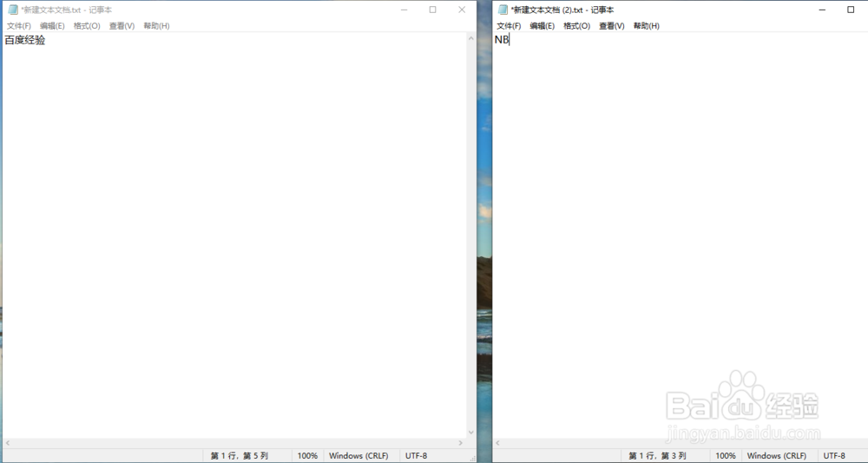This screenshot has height=463, width=868.
Task: Click 100% zoom in left status bar
Action: 307,456
